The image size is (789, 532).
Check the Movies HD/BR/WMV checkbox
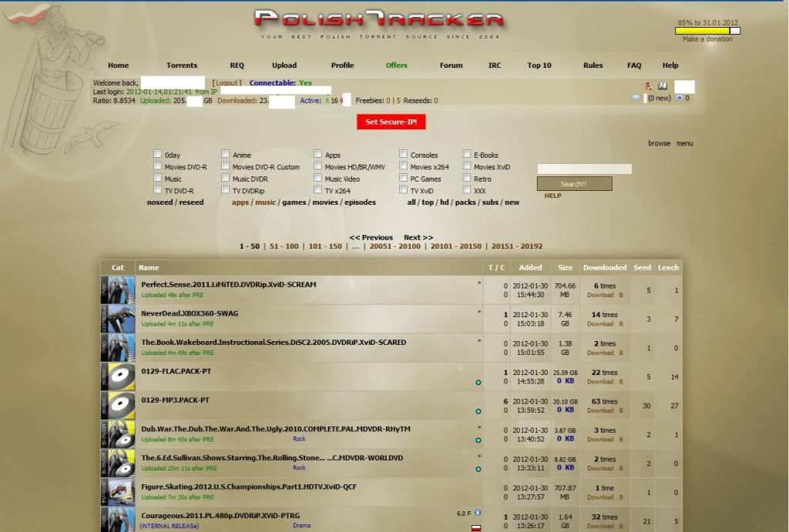pyautogui.click(x=318, y=166)
